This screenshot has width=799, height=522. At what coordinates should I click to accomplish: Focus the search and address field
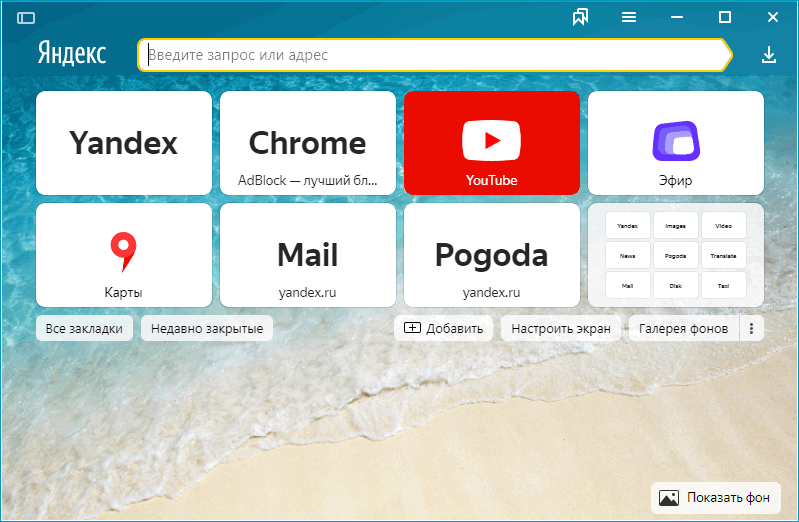click(x=430, y=55)
